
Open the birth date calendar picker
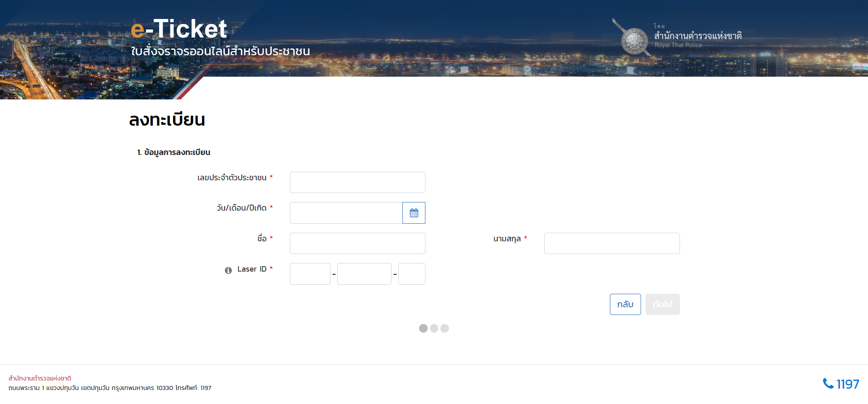click(414, 213)
